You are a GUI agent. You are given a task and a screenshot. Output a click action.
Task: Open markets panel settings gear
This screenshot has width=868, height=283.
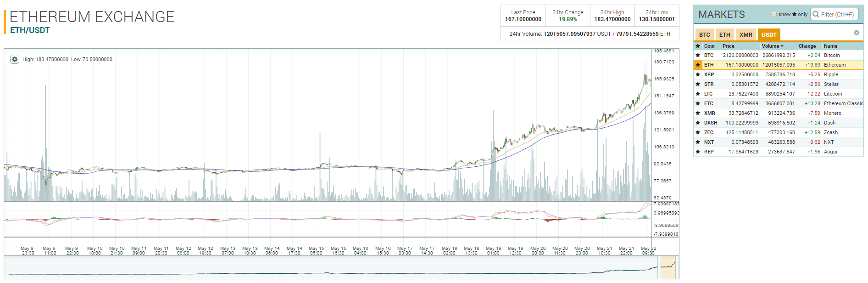click(856, 33)
